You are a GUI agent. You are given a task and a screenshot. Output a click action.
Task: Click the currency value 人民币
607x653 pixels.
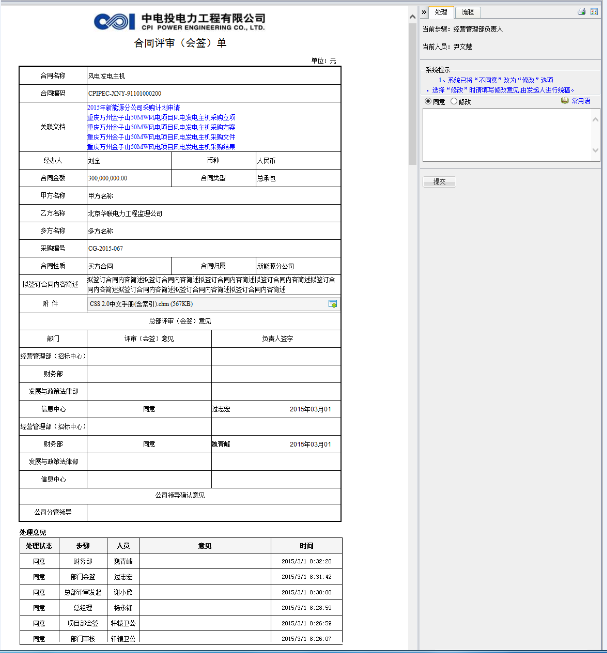pyautogui.click(x=266, y=161)
